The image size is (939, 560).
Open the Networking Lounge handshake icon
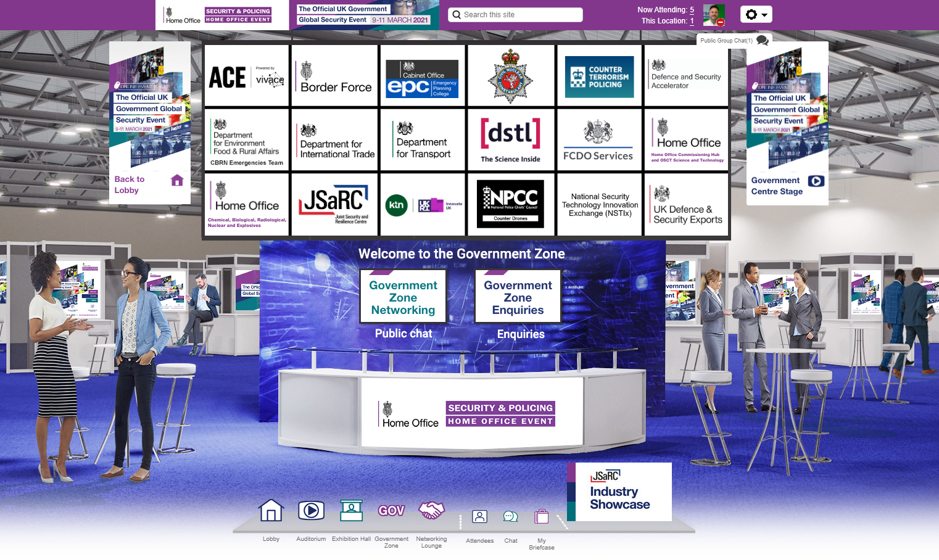(x=431, y=511)
